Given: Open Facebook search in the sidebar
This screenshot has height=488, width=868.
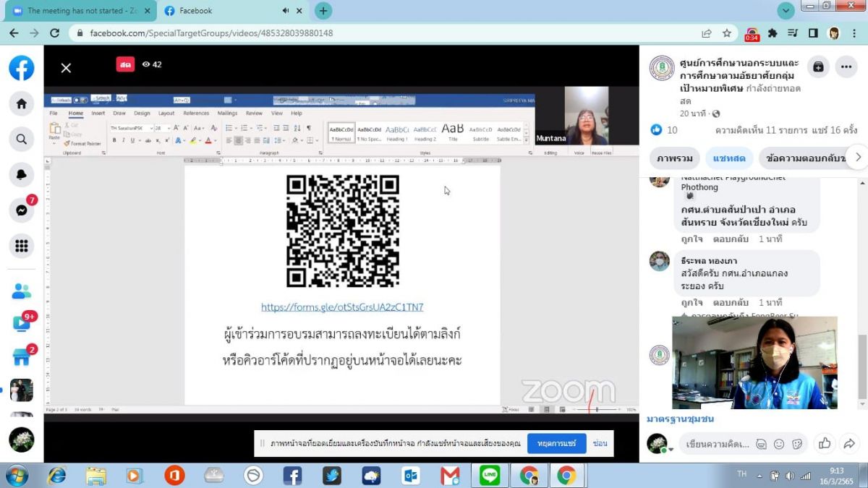Looking at the screenshot, I should [x=22, y=139].
